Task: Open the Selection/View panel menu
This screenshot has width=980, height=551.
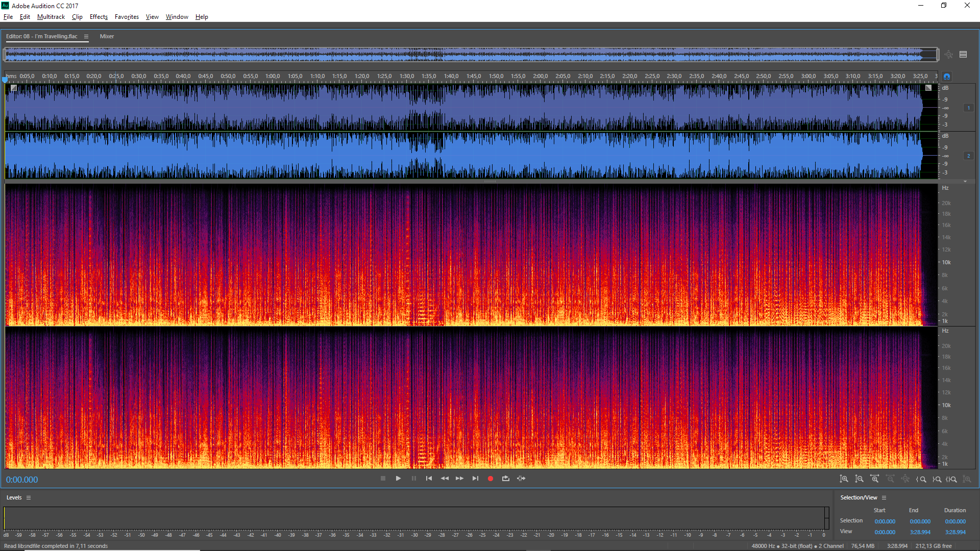Action: tap(884, 497)
